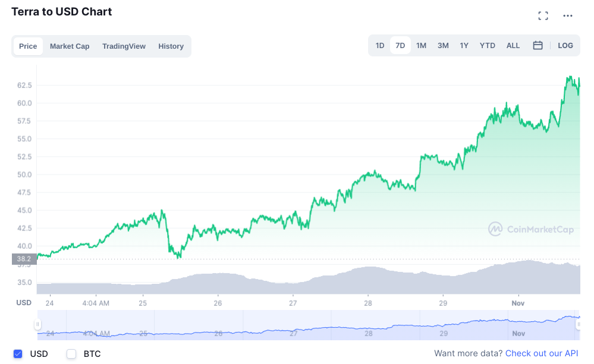Click the fullscreen expand icon
The image size is (594, 364).
tap(543, 16)
